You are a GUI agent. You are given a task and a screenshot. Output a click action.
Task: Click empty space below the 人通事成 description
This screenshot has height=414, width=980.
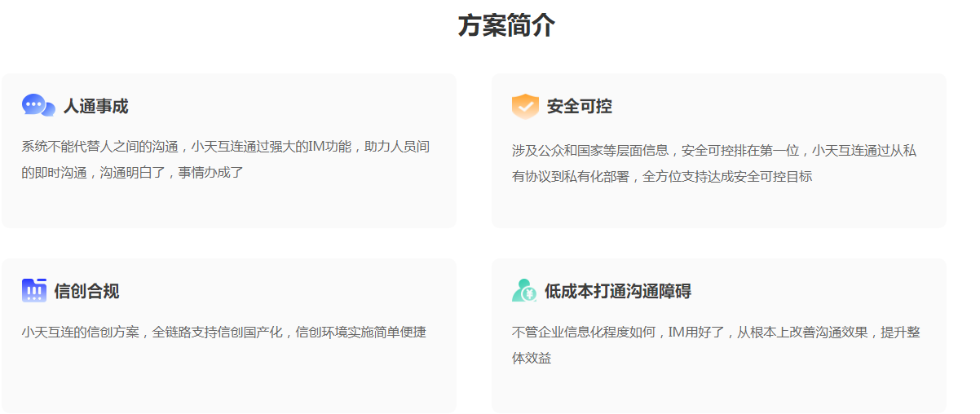click(228, 205)
